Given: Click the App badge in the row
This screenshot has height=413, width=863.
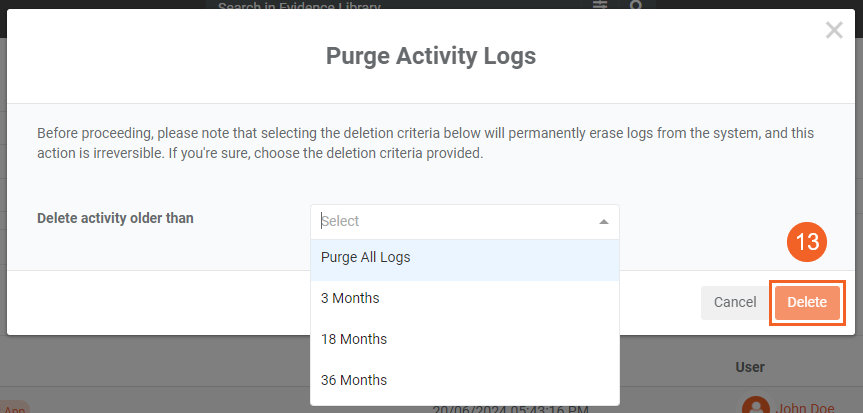Looking at the screenshot, I should [14, 408].
